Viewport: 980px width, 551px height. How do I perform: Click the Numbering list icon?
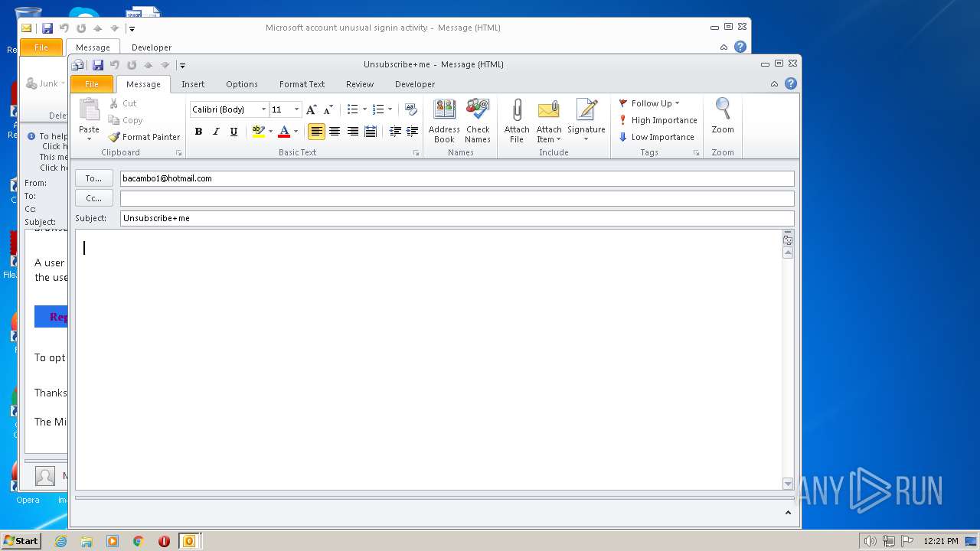point(378,109)
